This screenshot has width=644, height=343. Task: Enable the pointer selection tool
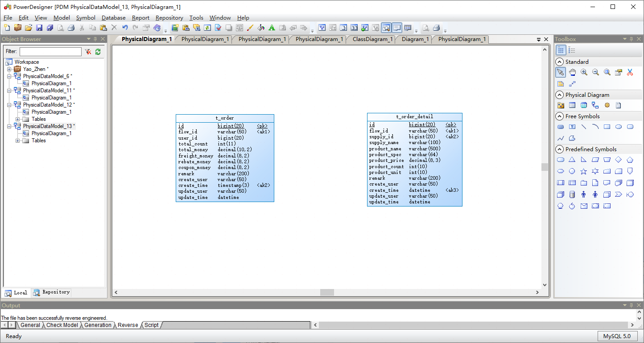tap(561, 72)
